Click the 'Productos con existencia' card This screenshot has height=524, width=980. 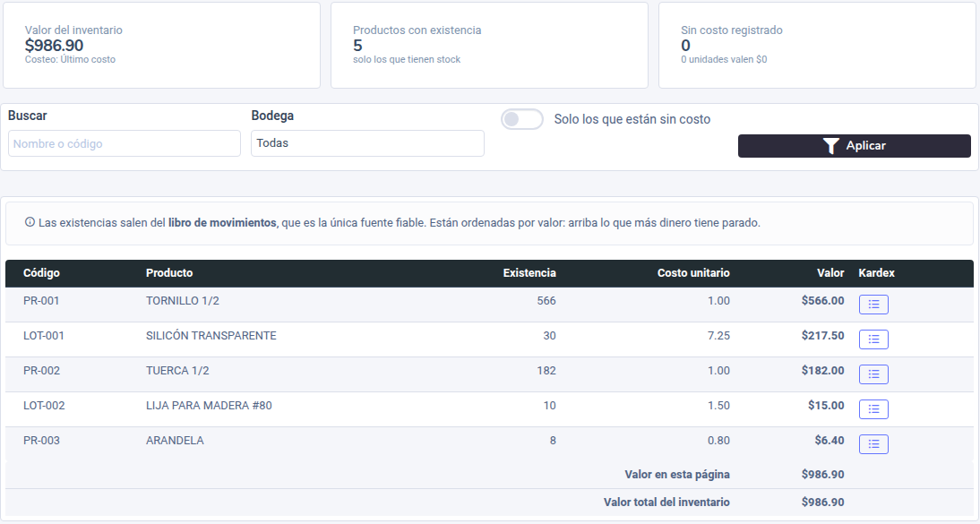(489, 45)
